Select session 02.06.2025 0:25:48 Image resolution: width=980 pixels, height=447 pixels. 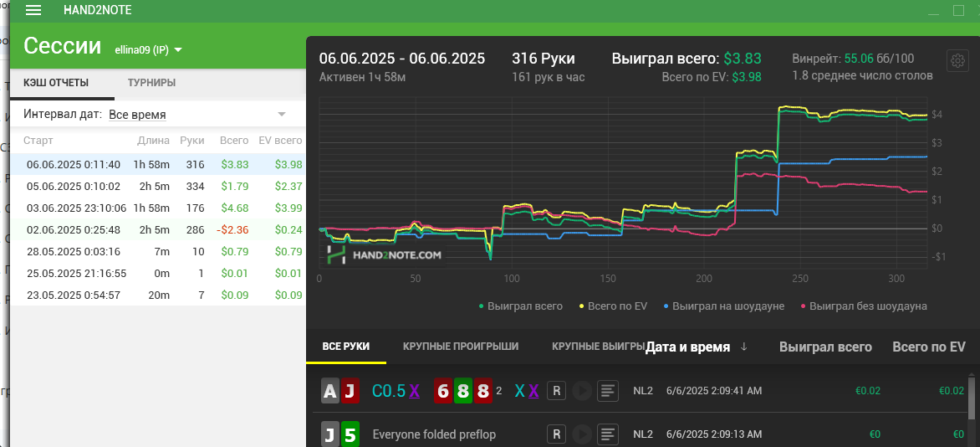(x=158, y=229)
